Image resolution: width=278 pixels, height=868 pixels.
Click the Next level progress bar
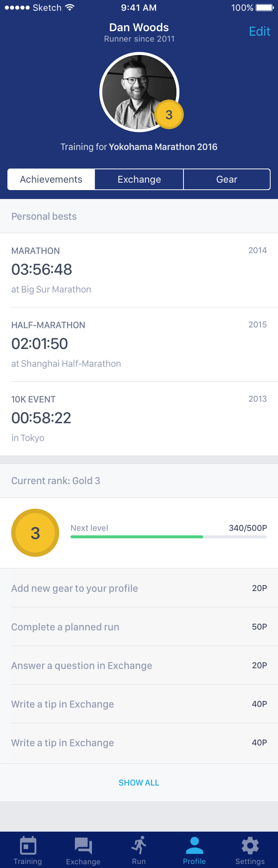coord(169,537)
